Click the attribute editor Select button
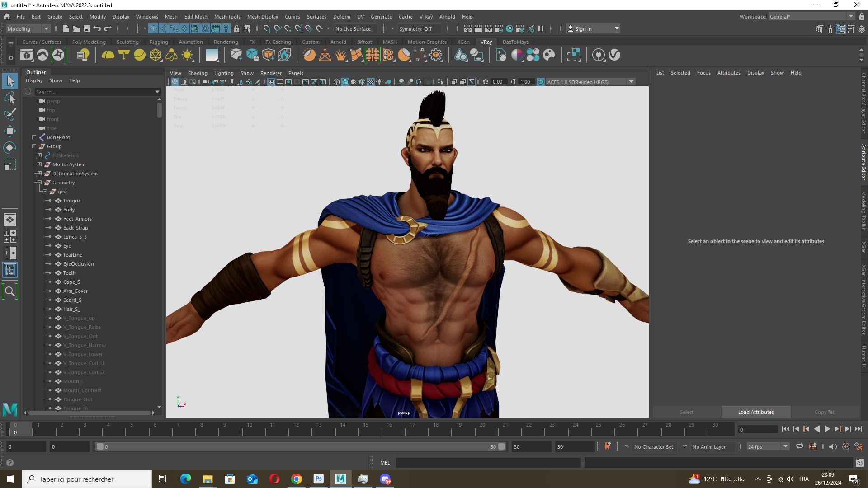 [686, 412]
